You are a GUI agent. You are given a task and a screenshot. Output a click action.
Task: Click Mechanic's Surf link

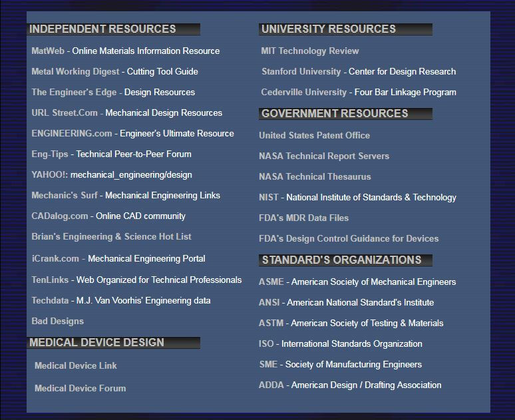[x=65, y=196]
